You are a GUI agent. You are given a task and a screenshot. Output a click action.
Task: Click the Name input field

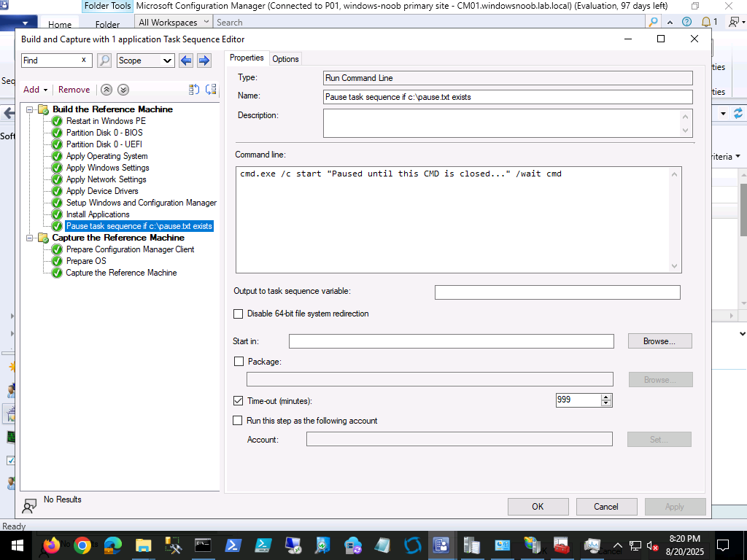pos(508,97)
